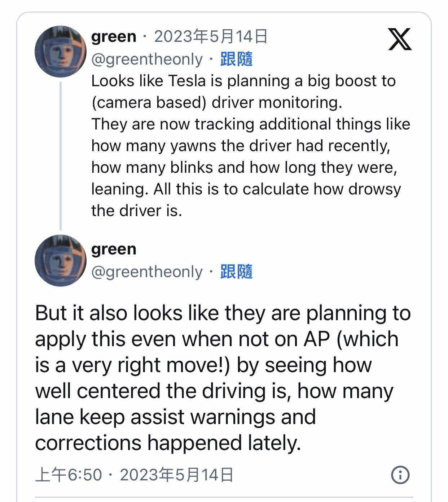This screenshot has width=448, height=502.
Task: Open the tweet info circle icon
Action: tap(400, 475)
